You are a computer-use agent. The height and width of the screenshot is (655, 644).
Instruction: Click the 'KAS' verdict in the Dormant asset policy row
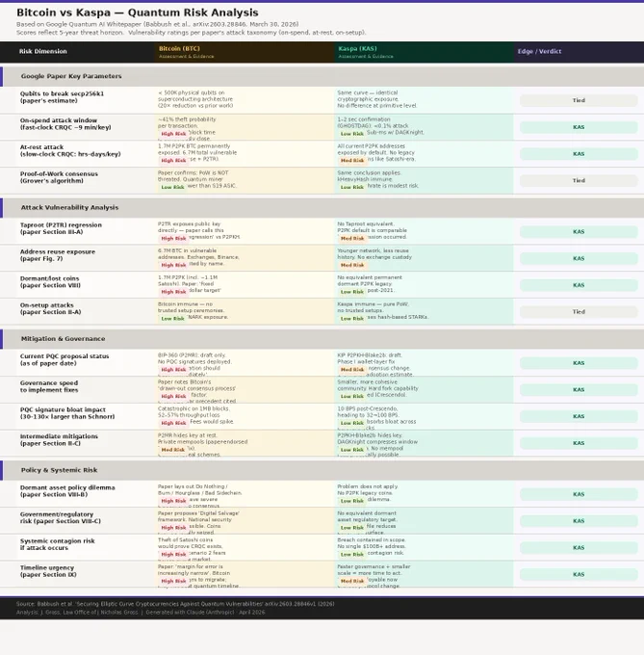pos(579,494)
